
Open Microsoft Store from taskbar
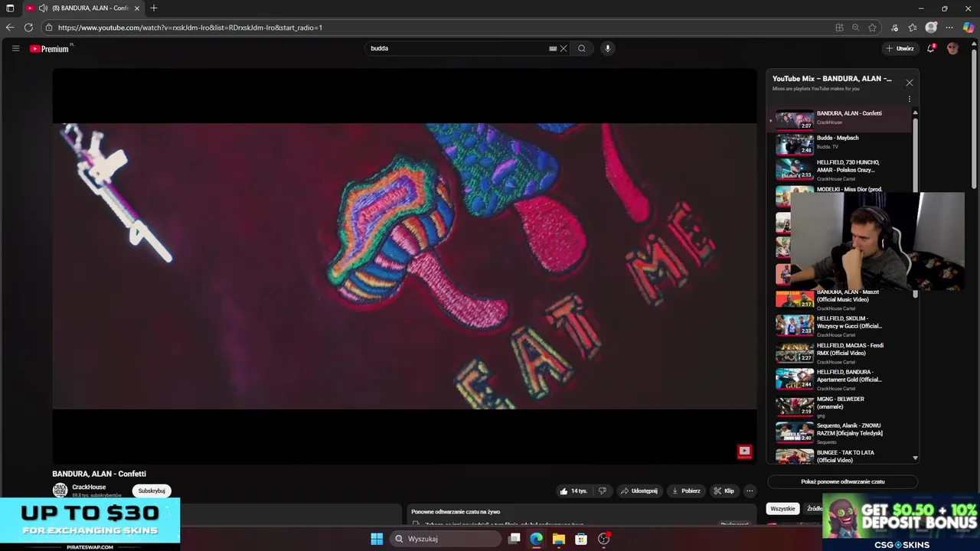coord(581,539)
